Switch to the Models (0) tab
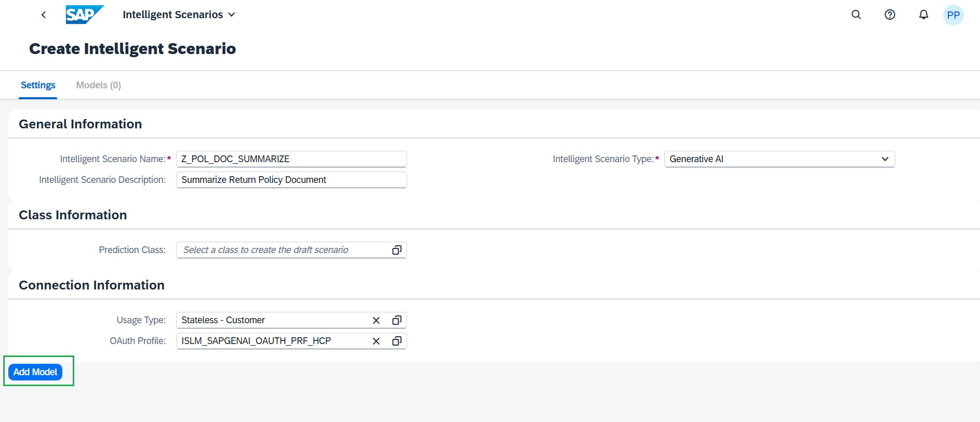980x422 pixels. click(99, 85)
